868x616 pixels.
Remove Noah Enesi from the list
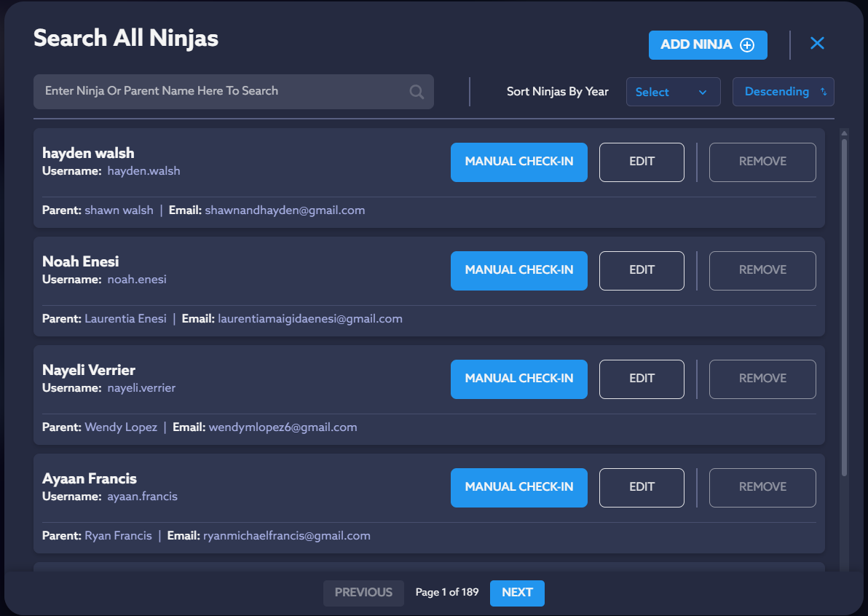pos(762,270)
